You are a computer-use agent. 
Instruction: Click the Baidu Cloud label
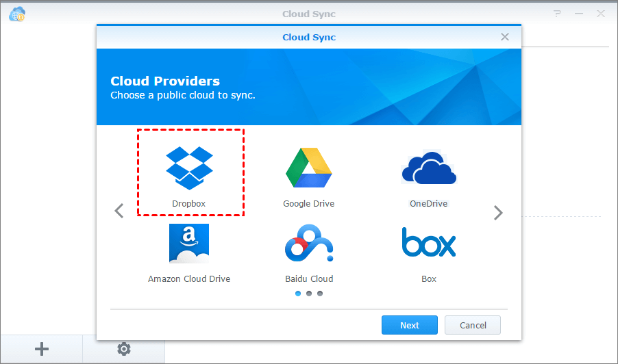309,278
